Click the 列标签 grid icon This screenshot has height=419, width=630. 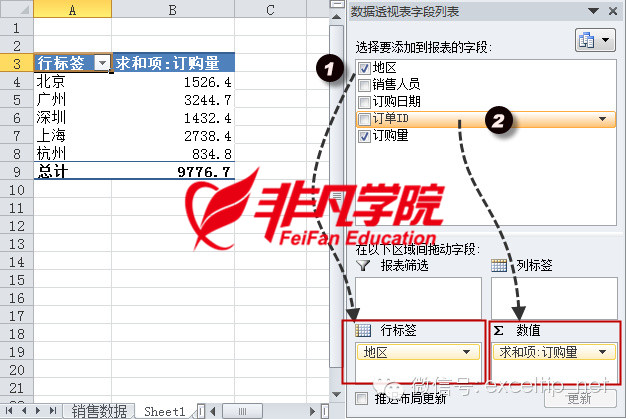point(499,265)
